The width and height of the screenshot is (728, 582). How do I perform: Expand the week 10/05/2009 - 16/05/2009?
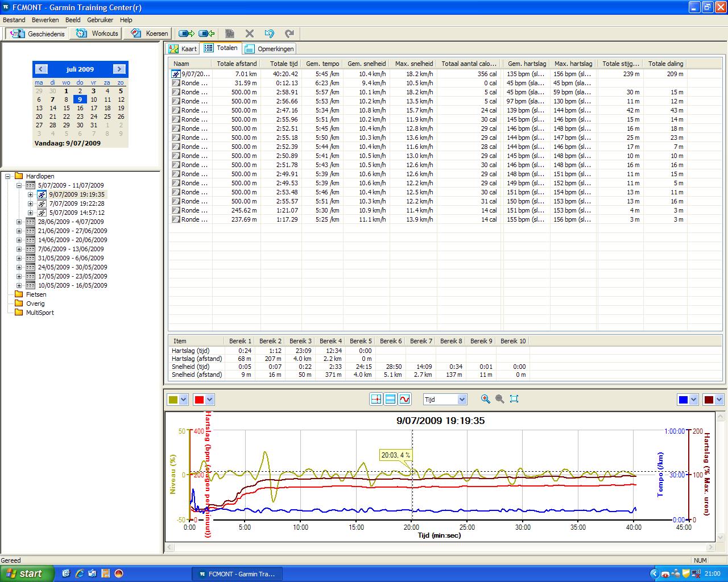(19, 285)
